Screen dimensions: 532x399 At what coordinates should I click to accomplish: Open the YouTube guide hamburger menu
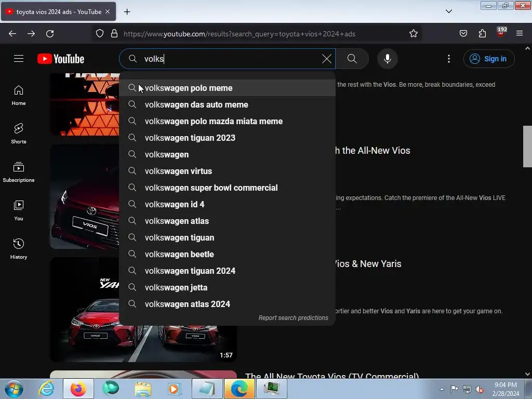[x=19, y=59]
